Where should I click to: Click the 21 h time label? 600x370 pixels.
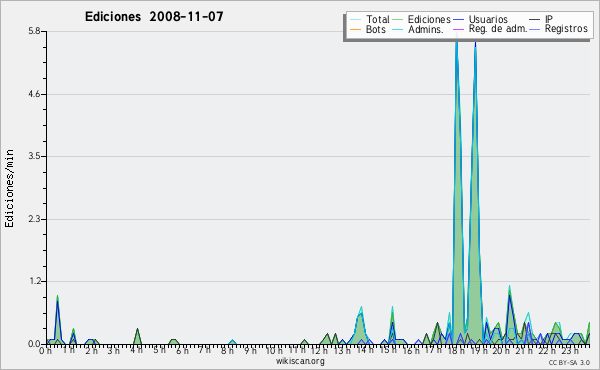click(x=524, y=351)
